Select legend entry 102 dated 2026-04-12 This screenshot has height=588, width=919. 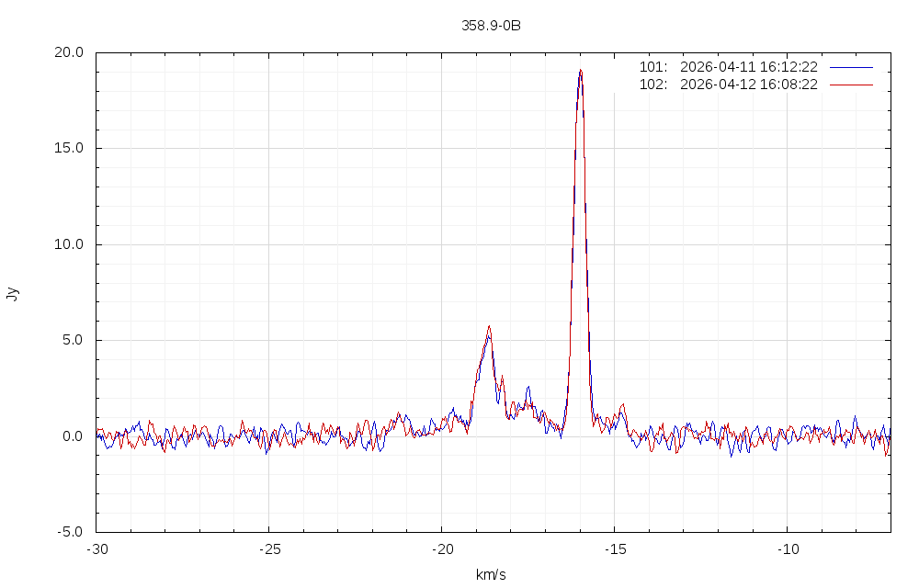coord(728,85)
